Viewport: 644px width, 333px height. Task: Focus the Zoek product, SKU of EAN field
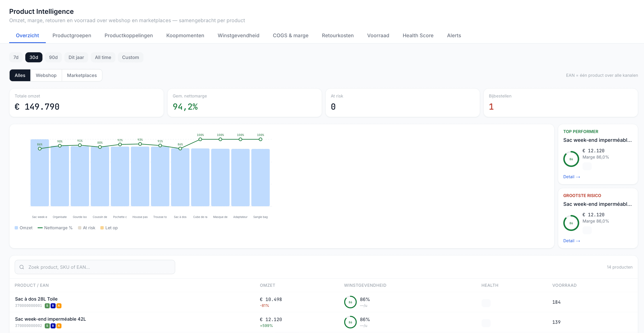pos(95,267)
